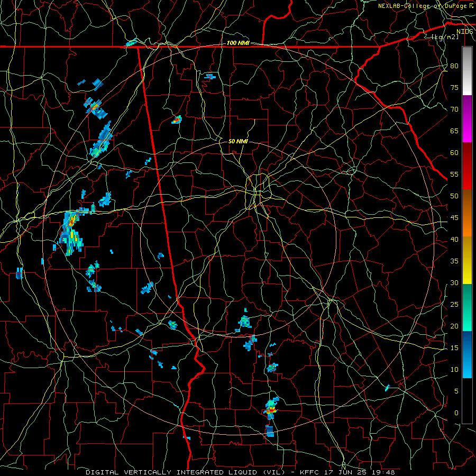Click the 75 value on the scale
This screenshot has height=476, width=476.
(454, 87)
